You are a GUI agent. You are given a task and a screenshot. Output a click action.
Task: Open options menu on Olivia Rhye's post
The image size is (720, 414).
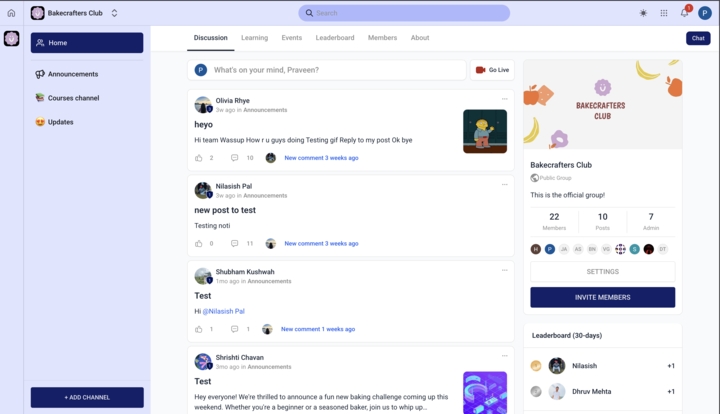click(505, 99)
